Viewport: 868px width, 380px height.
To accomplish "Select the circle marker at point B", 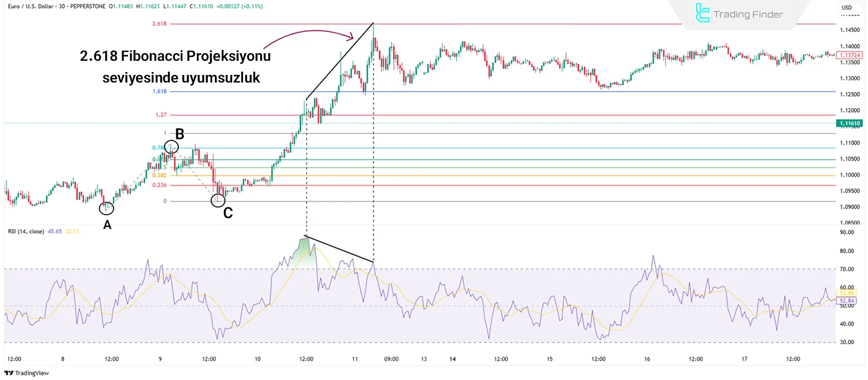I will tap(171, 147).
